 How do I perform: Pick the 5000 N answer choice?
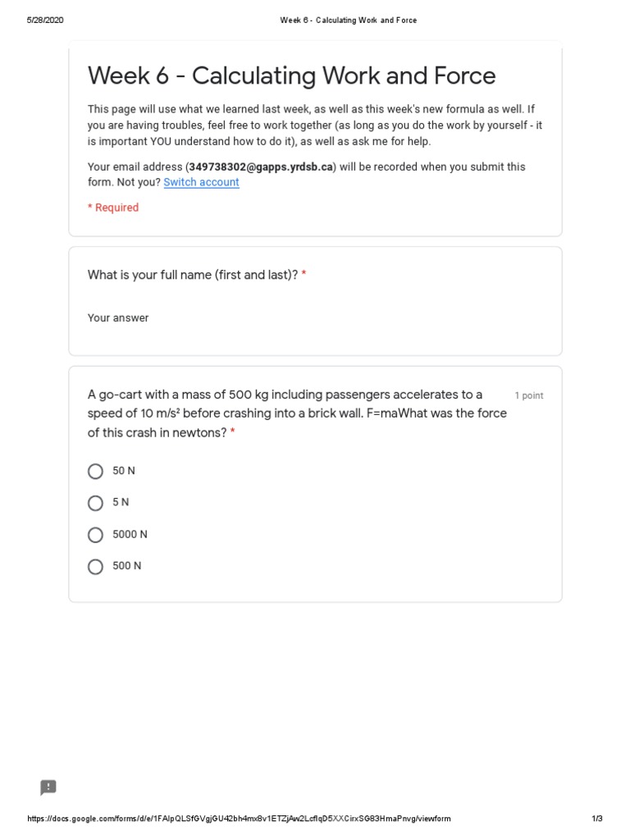[x=95, y=535]
